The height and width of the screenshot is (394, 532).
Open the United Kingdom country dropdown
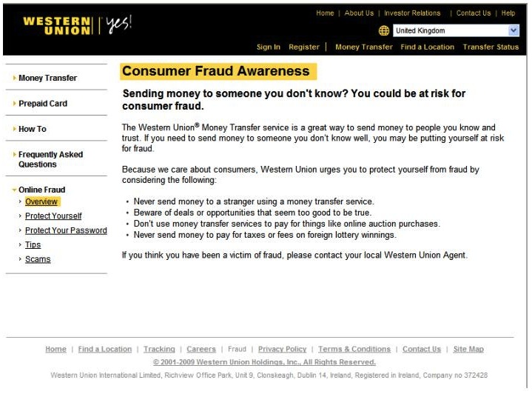[x=456, y=30]
